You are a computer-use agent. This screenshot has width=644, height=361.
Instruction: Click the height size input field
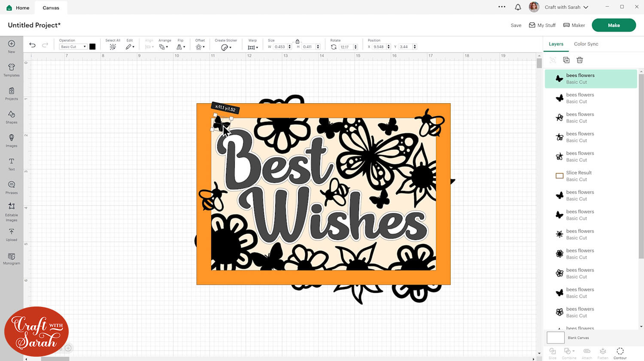308,47
